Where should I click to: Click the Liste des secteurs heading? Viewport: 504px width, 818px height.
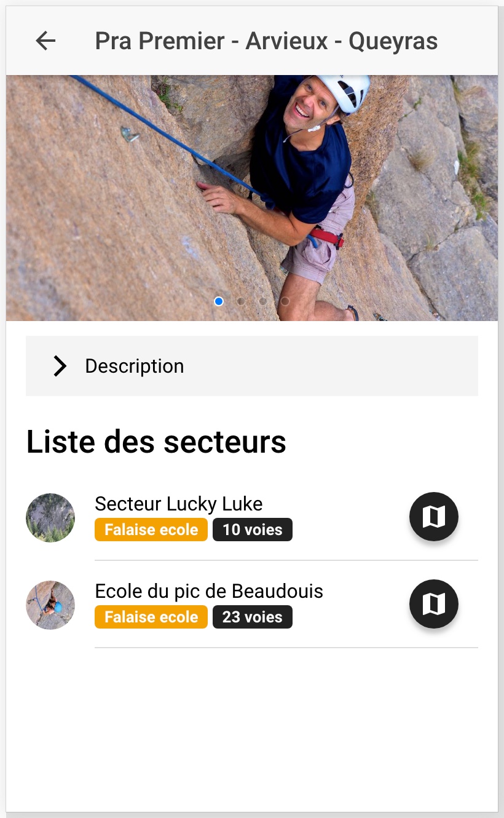(156, 442)
